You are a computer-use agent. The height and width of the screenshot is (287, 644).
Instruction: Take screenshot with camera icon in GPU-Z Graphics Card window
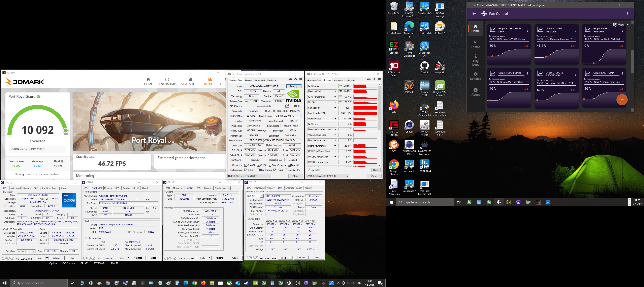pyautogui.click(x=290, y=80)
